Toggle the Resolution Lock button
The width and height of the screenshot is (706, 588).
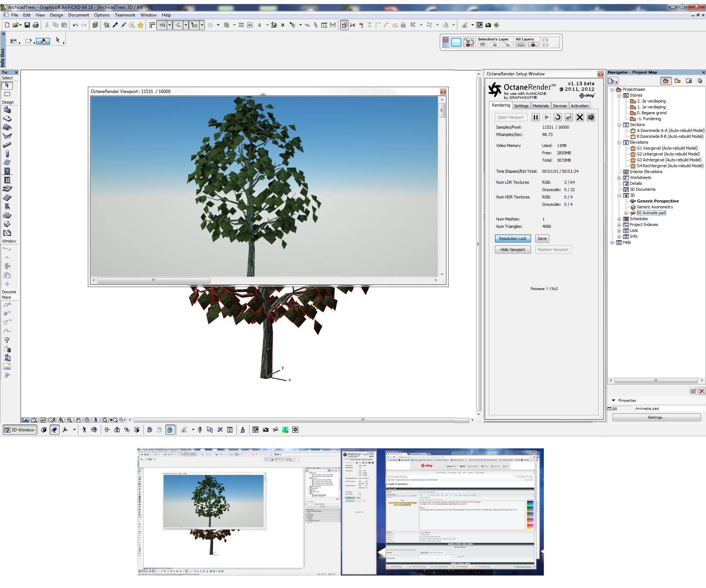coord(512,239)
